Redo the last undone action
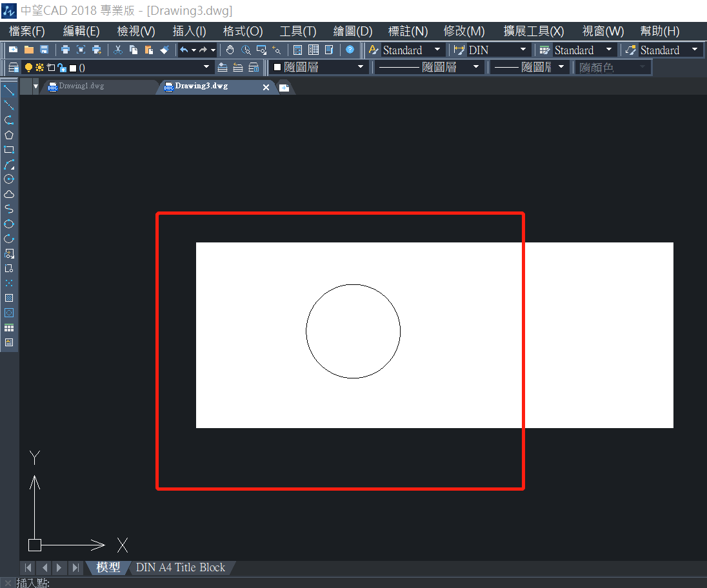707x588 pixels. (x=203, y=50)
